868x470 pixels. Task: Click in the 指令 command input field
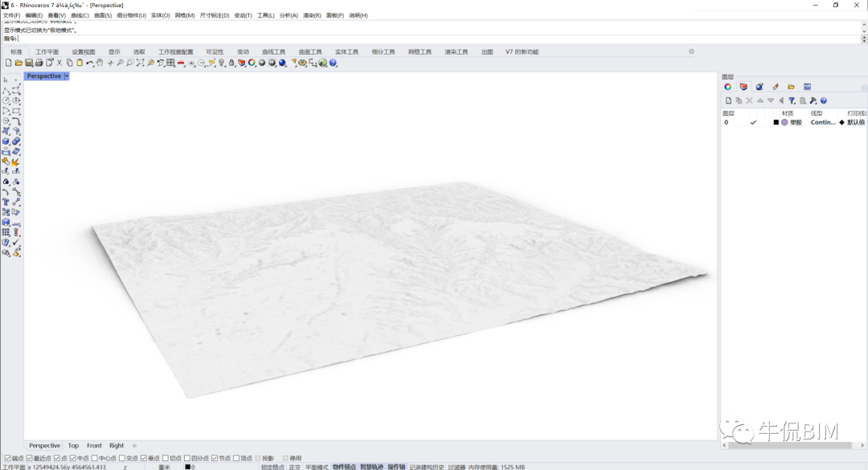[440, 39]
